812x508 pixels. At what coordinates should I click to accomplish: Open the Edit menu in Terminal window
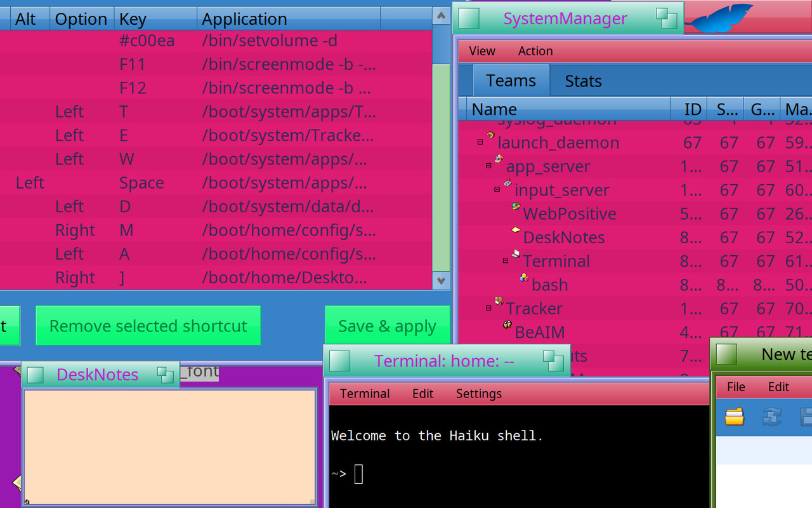pos(422,394)
